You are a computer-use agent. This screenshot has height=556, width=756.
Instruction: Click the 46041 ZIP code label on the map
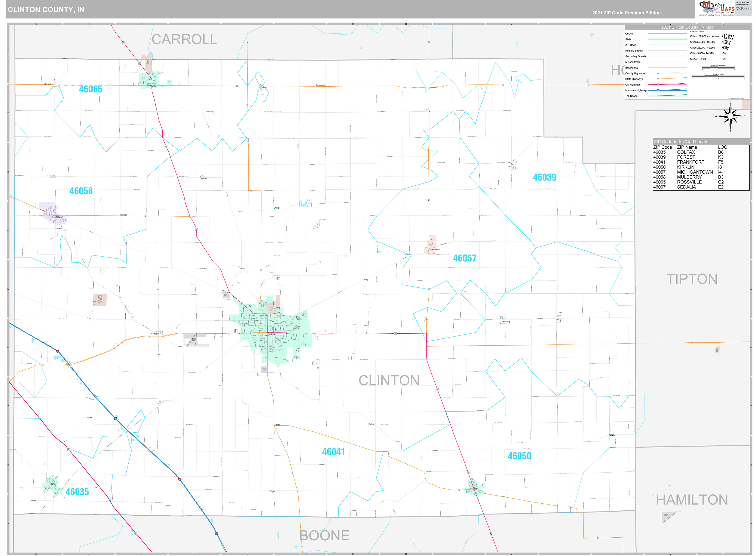pyautogui.click(x=333, y=452)
